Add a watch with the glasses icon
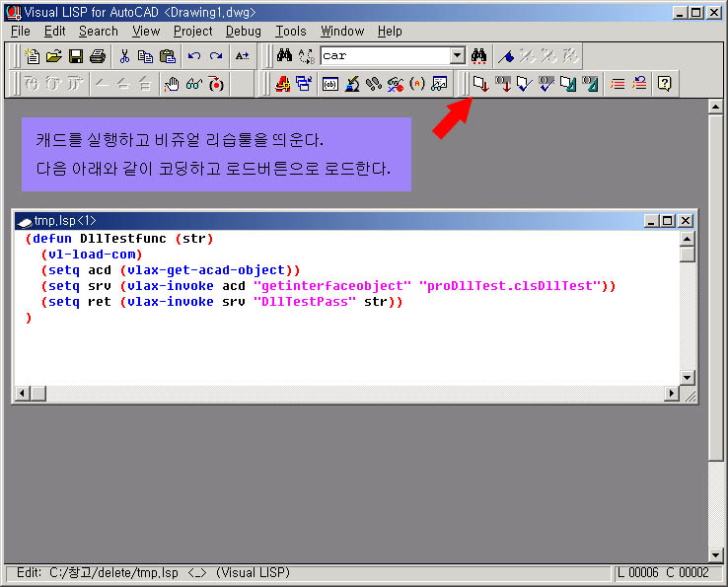 point(193,84)
